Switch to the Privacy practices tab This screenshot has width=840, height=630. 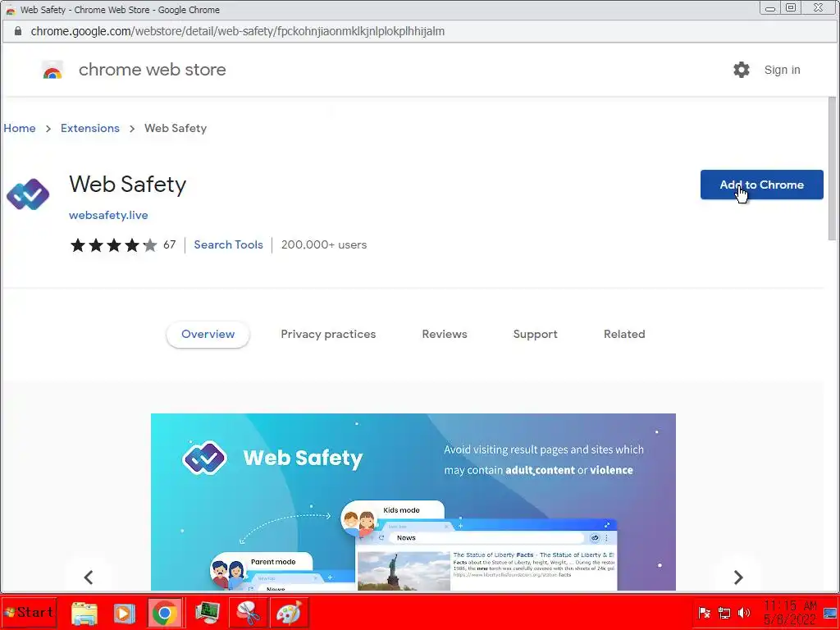coord(328,335)
